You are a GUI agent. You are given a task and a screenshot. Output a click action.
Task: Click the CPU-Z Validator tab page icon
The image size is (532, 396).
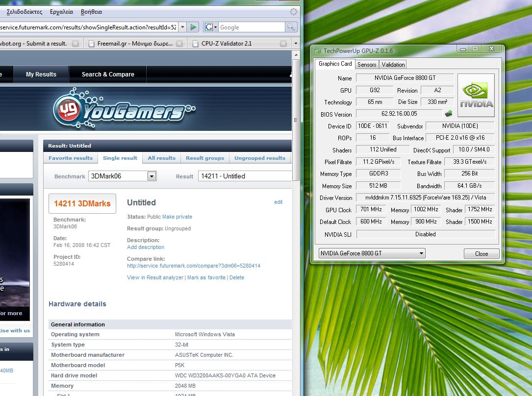(x=195, y=44)
